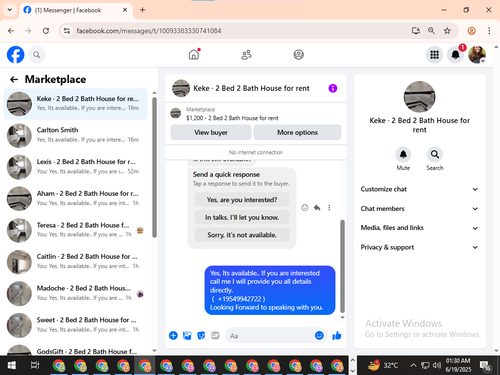Viewport: 500px width, 375px height.
Task: Open the Carlton Smith conversation
Action: 75,135
